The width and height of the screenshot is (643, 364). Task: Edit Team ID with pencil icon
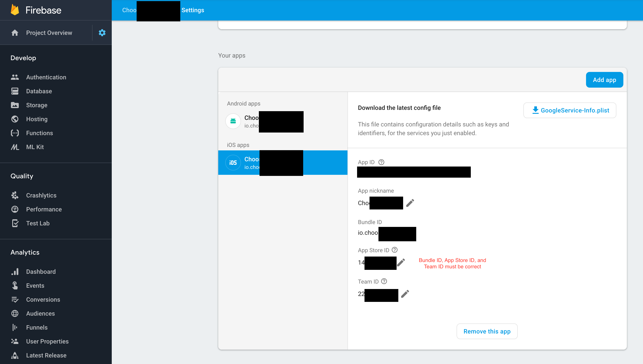(x=405, y=294)
